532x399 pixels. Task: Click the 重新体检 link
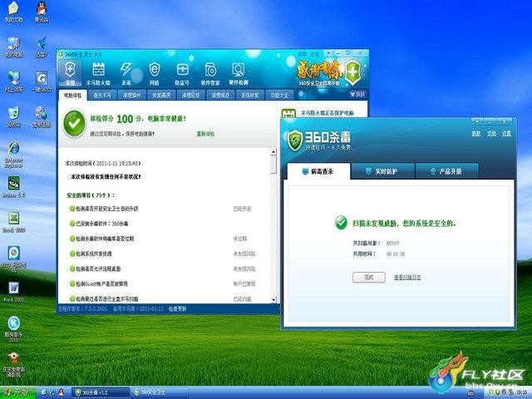click(205, 134)
